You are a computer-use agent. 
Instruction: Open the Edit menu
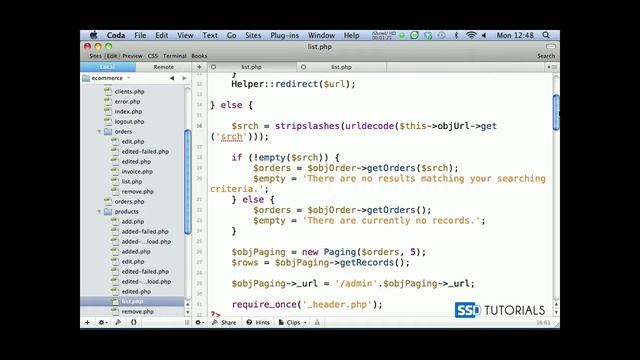161,36
